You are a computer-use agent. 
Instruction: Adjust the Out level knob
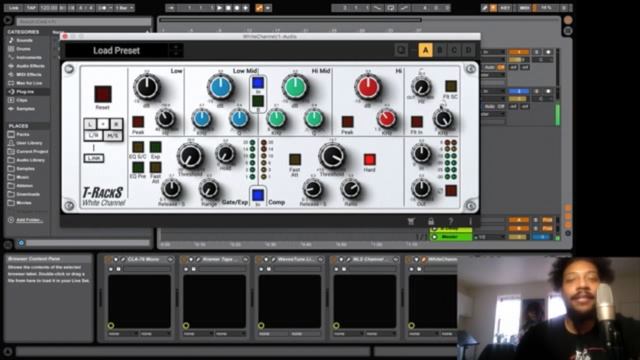pos(421,189)
